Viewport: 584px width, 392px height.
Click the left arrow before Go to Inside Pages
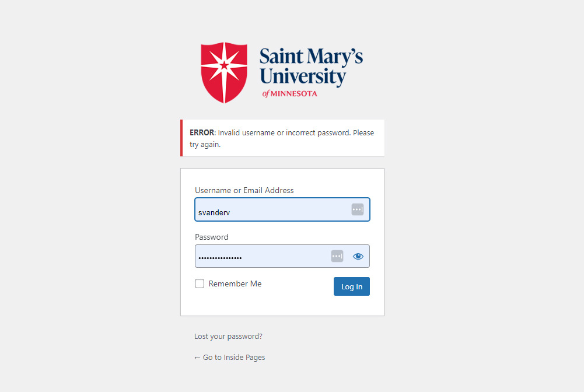pos(197,358)
